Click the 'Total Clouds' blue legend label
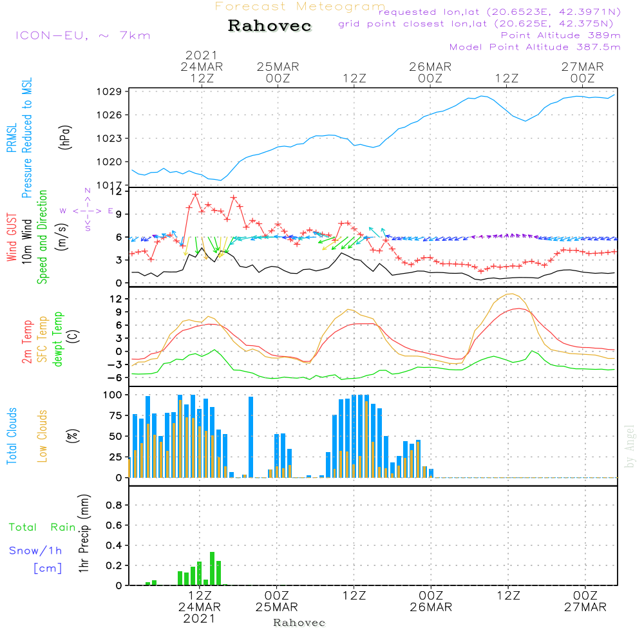The image size is (644, 644). click(12, 436)
